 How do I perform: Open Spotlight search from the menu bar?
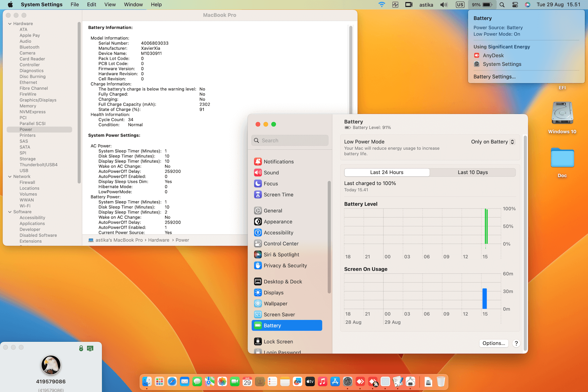click(502, 5)
